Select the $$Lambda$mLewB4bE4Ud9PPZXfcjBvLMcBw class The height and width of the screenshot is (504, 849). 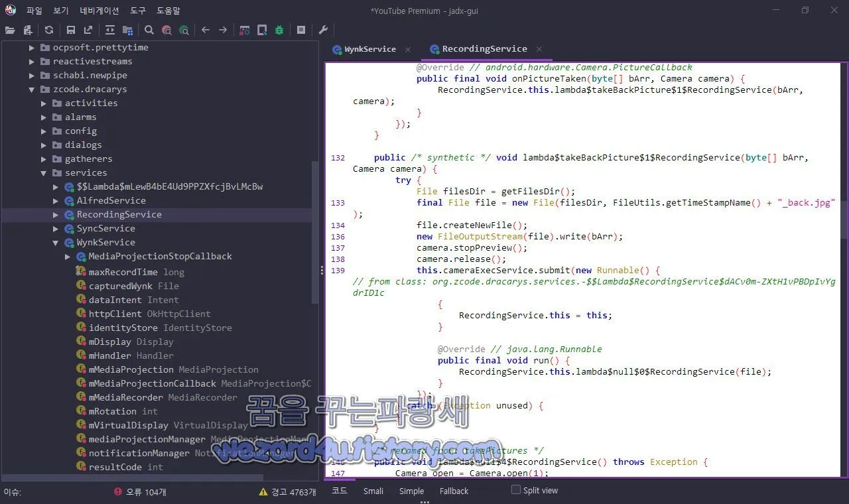(x=170, y=187)
